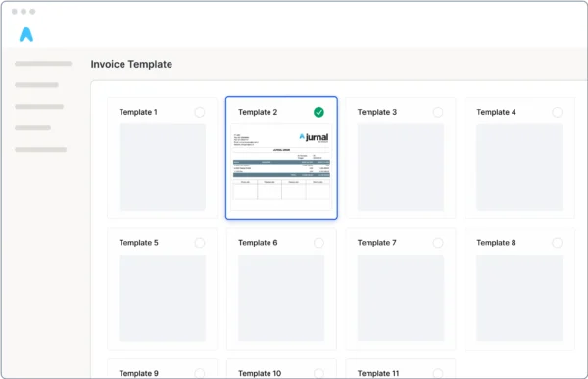Click the Template 1 label
The height and width of the screenshot is (379, 588).
(x=138, y=112)
